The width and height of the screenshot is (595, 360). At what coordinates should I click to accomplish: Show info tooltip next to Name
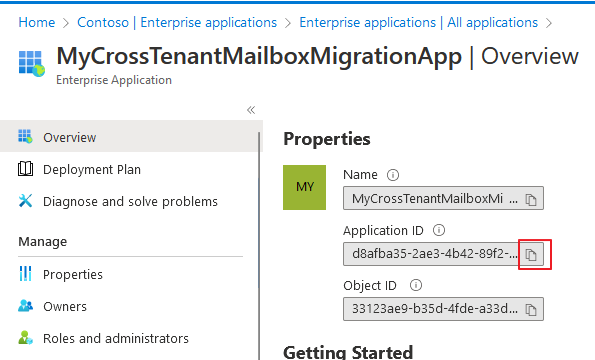393,175
